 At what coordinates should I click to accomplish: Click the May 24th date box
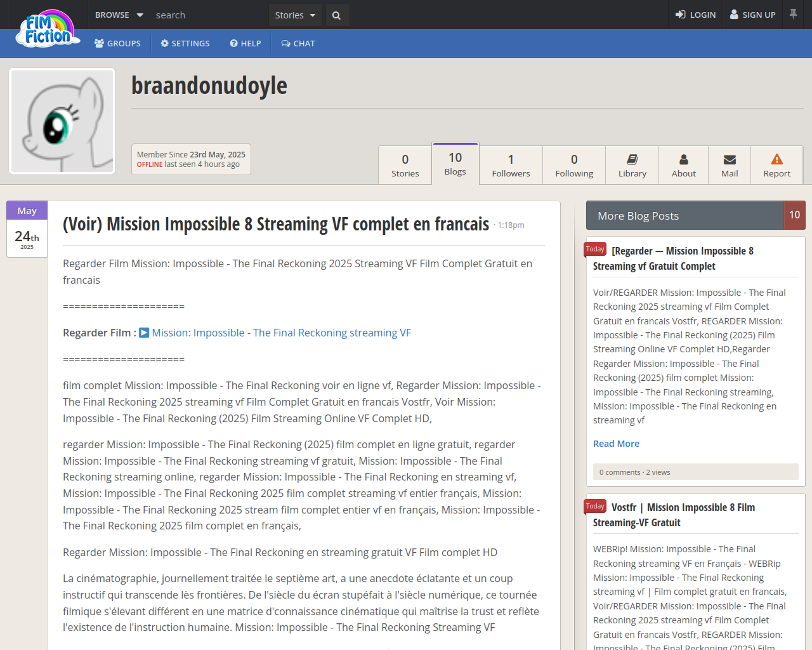click(27, 229)
